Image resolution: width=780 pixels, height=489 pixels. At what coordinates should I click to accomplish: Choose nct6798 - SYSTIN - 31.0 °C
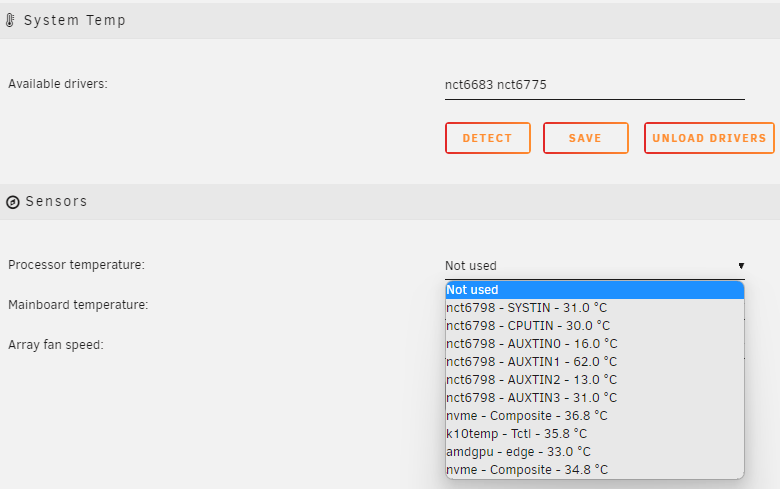(594, 308)
